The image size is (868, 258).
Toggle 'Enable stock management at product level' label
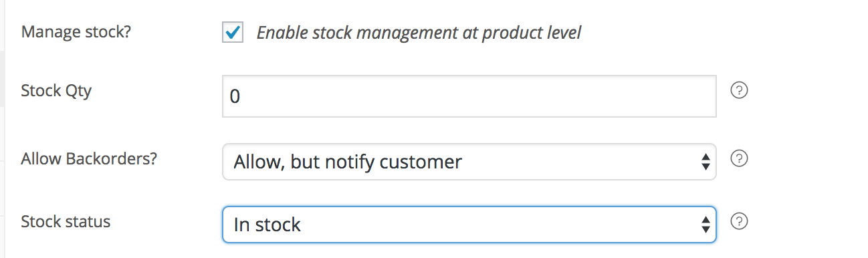click(x=419, y=32)
